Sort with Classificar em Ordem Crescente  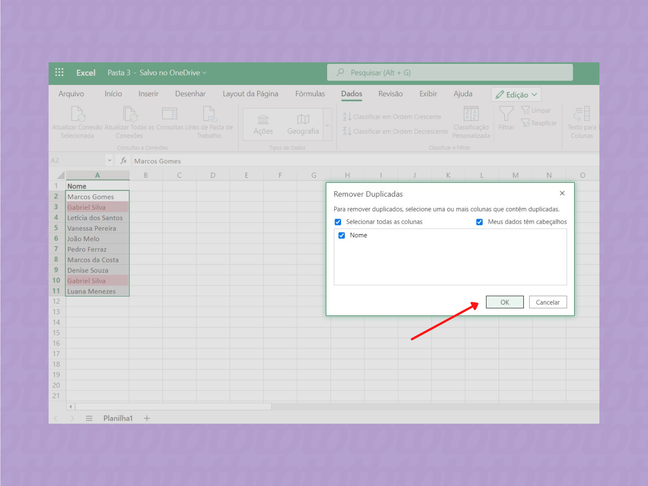(x=392, y=117)
